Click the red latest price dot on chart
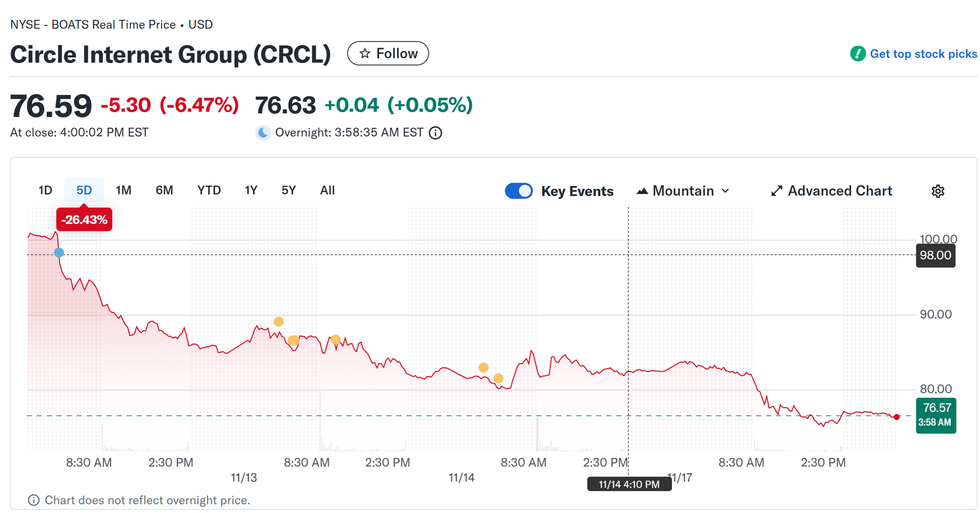 [x=897, y=417]
